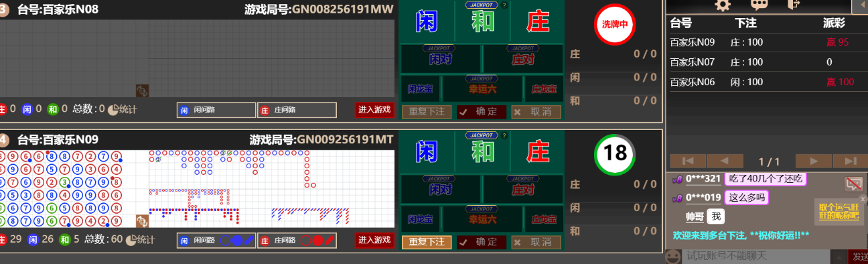This screenshot has width=868, height=264.
Task: Cancel the bet at table N08
Action: [536, 112]
